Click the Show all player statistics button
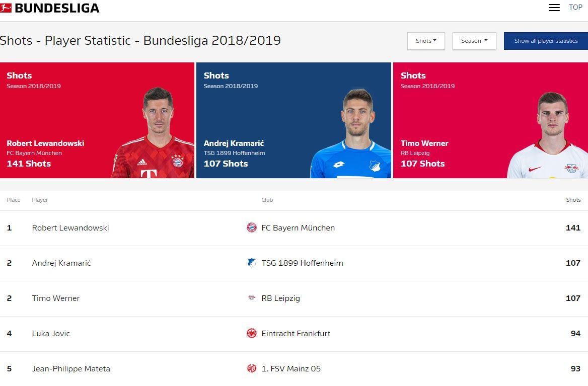This screenshot has height=386, width=588. (545, 41)
